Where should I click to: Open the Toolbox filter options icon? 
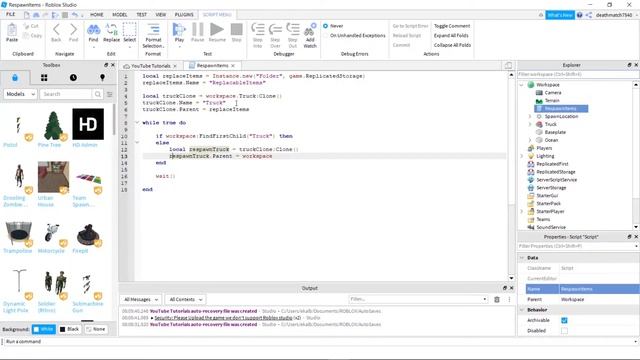click(x=109, y=94)
